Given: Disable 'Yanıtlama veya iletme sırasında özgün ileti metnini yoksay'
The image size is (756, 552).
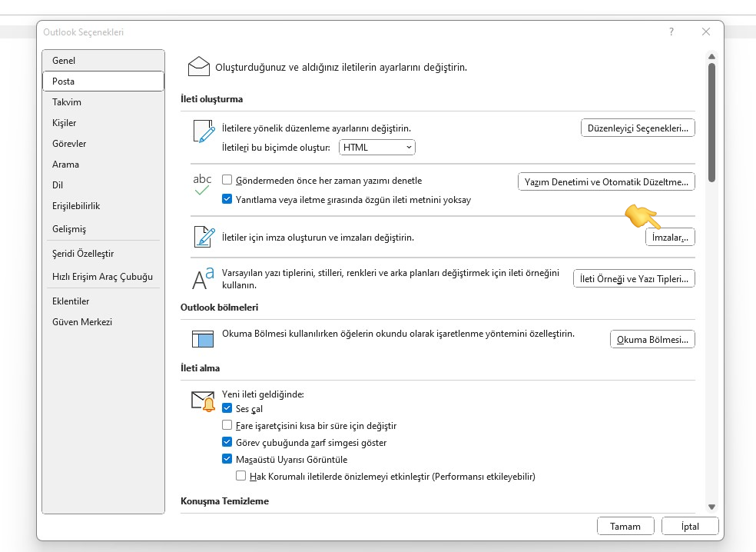Looking at the screenshot, I should pyautogui.click(x=227, y=199).
